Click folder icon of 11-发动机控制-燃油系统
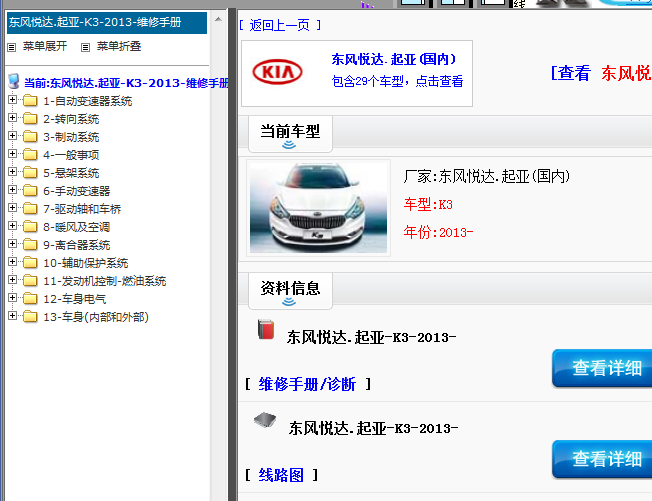 click(x=30, y=281)
